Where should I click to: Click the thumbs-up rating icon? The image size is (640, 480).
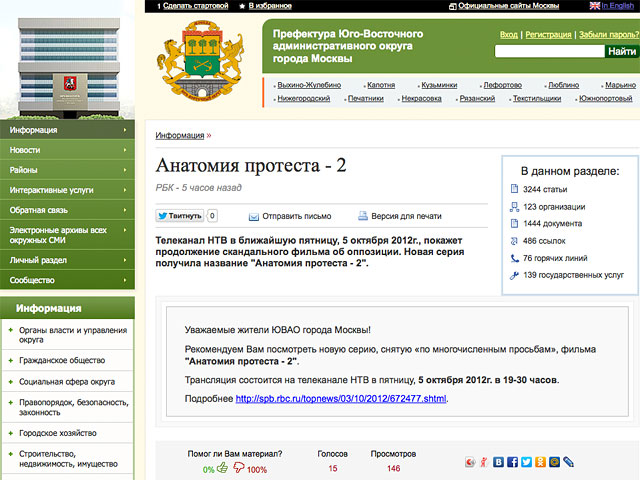click(222, 468)
